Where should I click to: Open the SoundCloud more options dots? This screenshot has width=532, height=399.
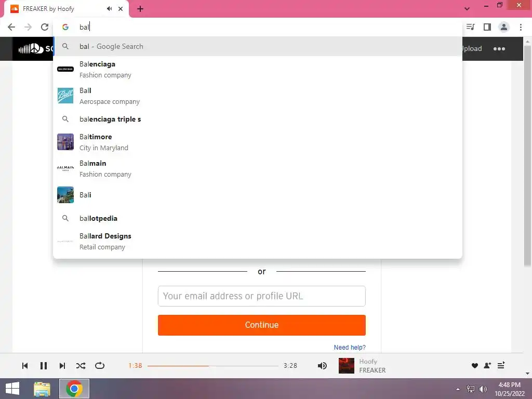[x=499, y=49]
